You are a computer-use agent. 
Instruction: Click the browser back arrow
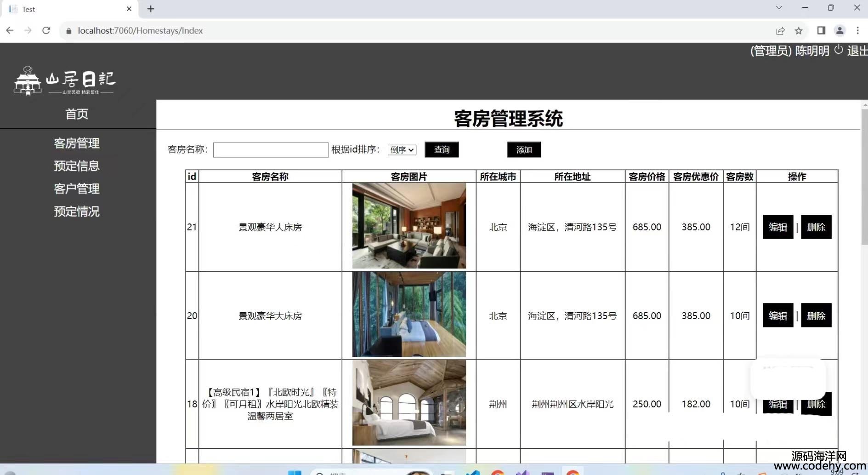pyautogui.click(x=10, y=30)
